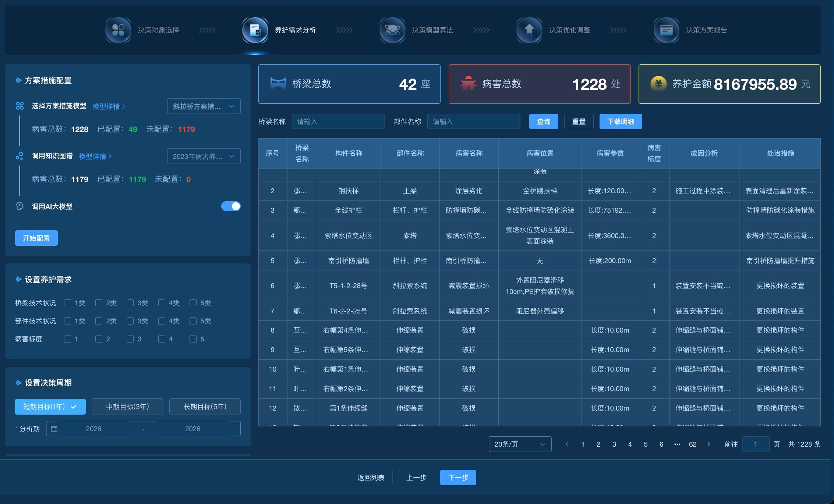Open 模型详情 link under 调用知识图谱

pyautogui.click(x=95, y=156)
